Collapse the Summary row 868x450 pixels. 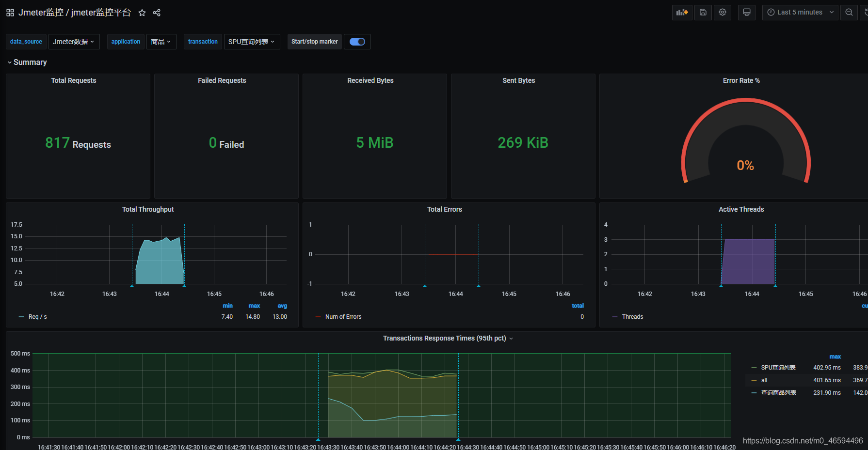point(27,62)
